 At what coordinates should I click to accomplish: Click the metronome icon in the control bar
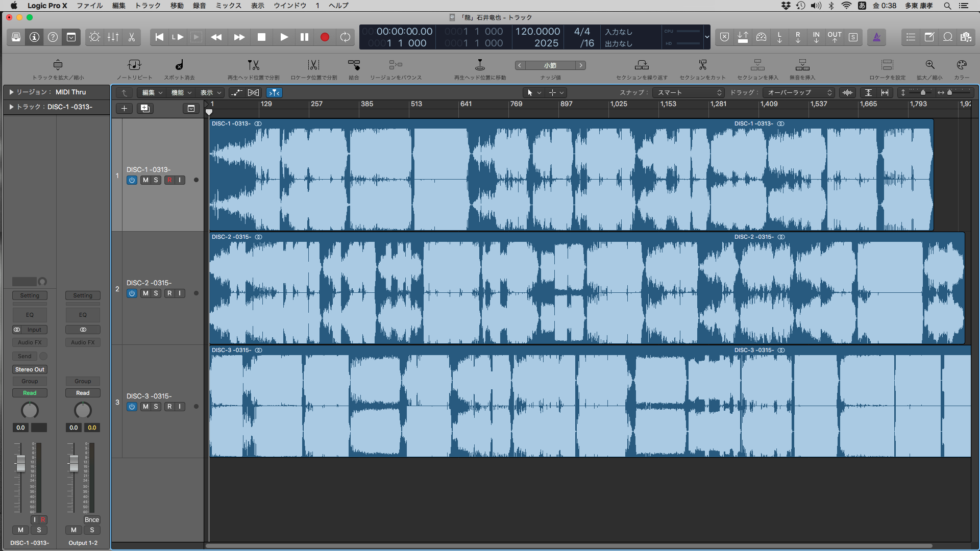tap(876, 37)
